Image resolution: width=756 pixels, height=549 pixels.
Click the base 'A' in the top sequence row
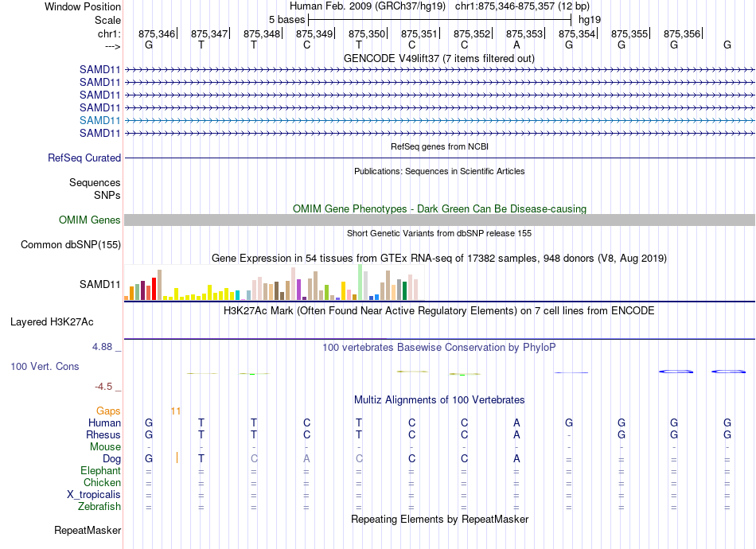(x=516, y=45)
